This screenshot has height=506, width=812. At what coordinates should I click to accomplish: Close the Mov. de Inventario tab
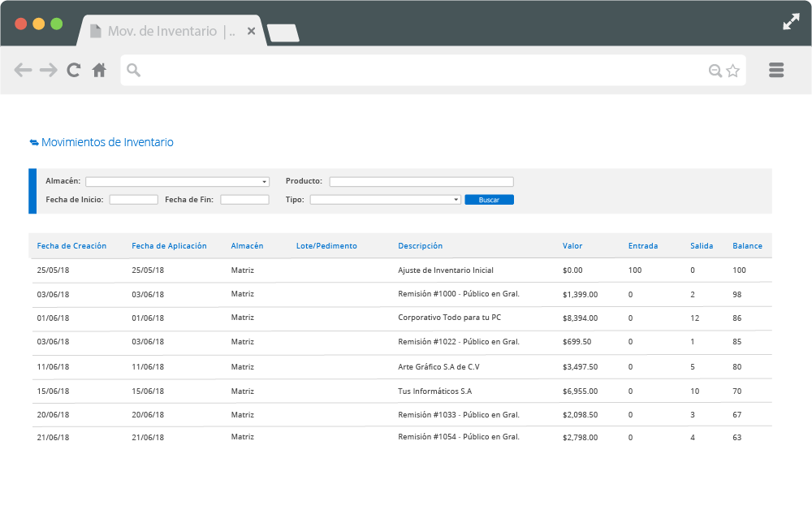point(251,31)
